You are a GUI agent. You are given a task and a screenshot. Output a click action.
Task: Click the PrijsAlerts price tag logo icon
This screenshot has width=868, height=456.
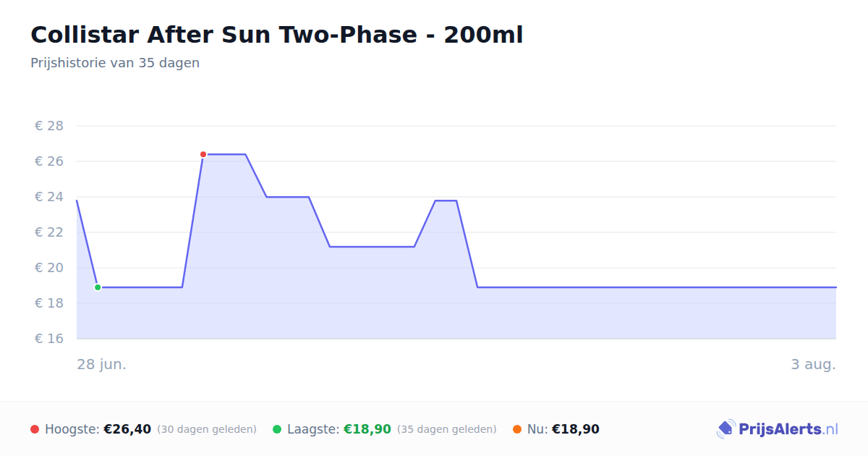point(726,429)
